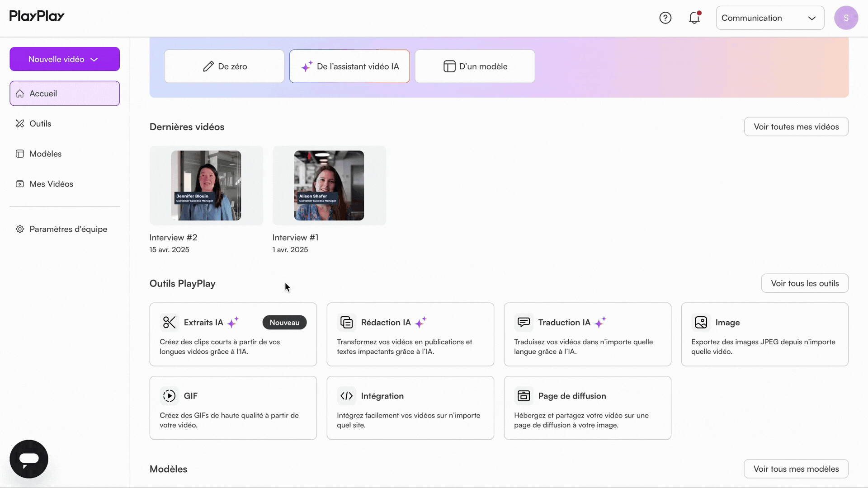Click the scissors icon of Extraits IA
Image resolution: width=868 pixels, height=488 pixels.
tap(169, 323)
